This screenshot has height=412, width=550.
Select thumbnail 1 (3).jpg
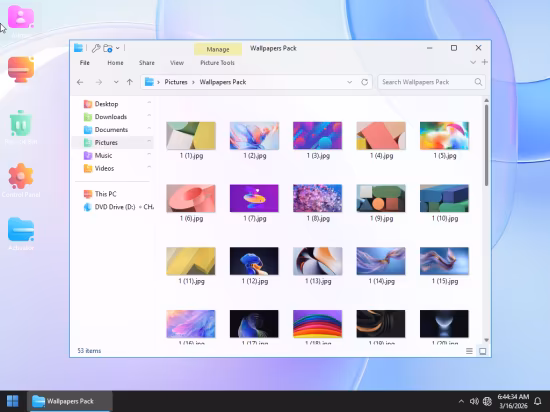click(x=317, y=136)
